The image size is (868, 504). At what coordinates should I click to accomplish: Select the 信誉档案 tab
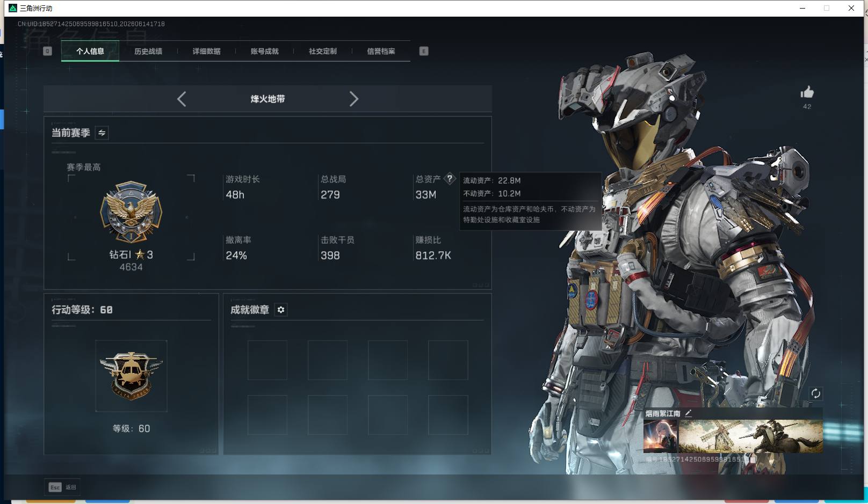381,52
